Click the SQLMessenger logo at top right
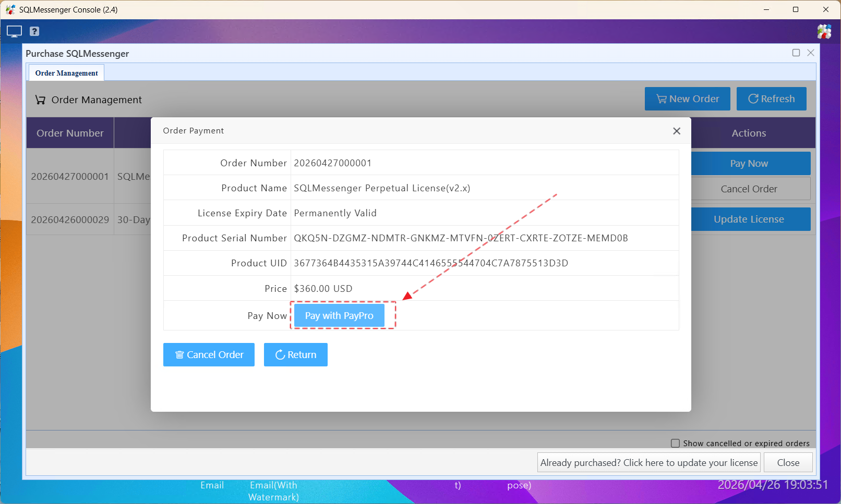Viewport: 841px width, 504px height. 824,31
